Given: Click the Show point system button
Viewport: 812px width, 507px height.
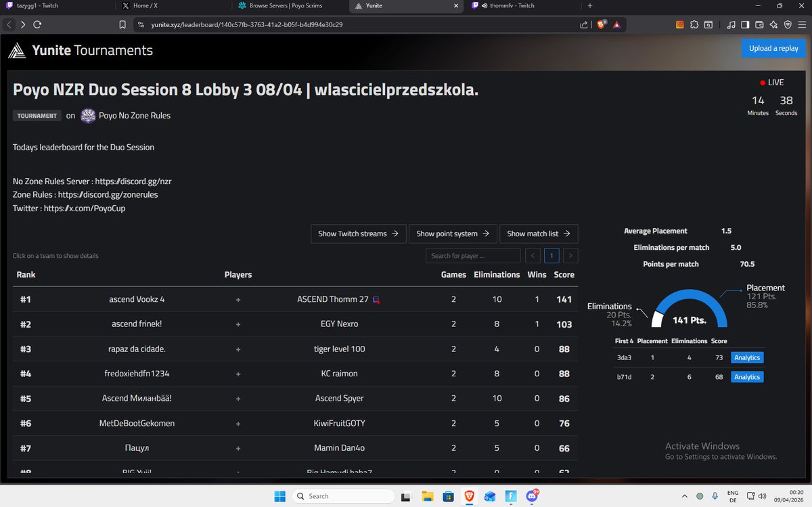Looking at the screenshot, I should (x=453, y=234).
